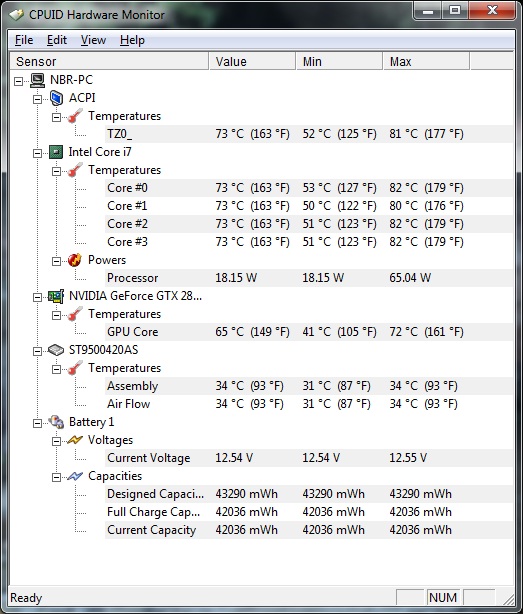Viewport: 523px width, 614px height.
Task: Select the GPU Core row
Action: pyautogui.click(x=309, y=332)
